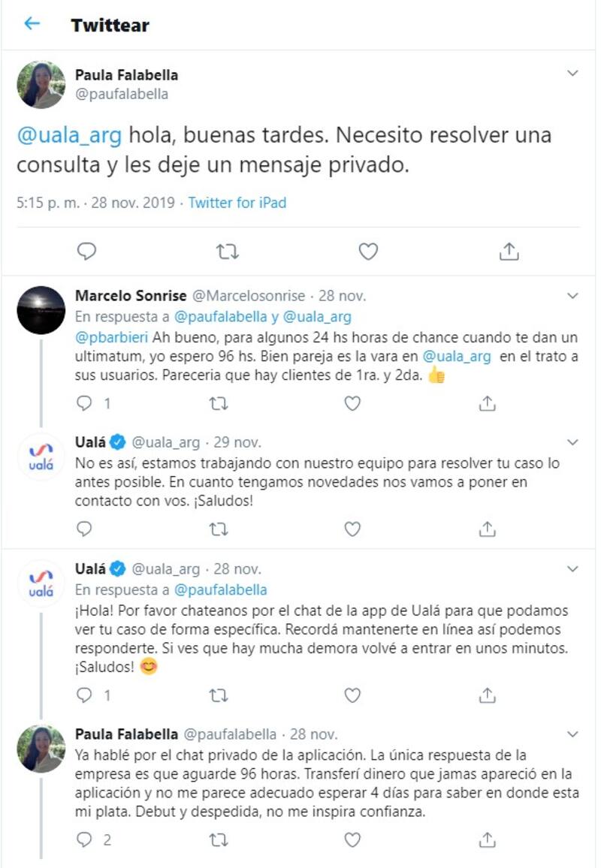This screenshot has height=868, width=601.
Task: Reply to Marcelo Sonrise's tweet
Action: (x=85, y=403)
